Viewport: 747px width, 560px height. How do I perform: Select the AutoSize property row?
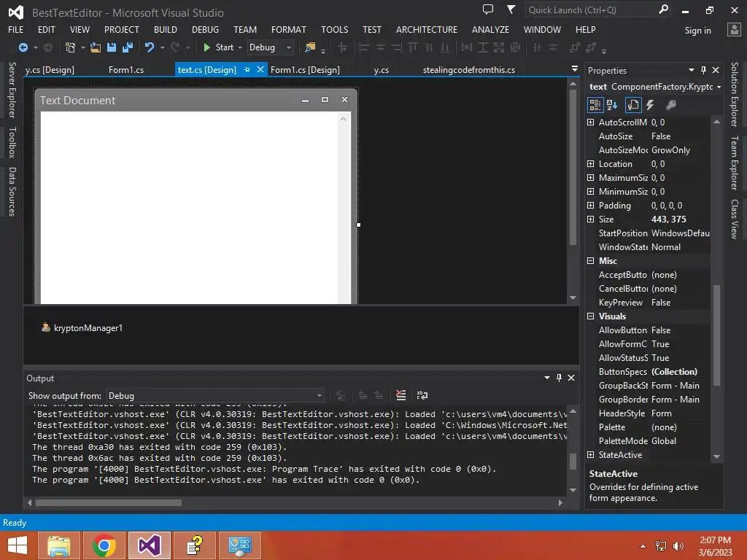coord(649,136)
